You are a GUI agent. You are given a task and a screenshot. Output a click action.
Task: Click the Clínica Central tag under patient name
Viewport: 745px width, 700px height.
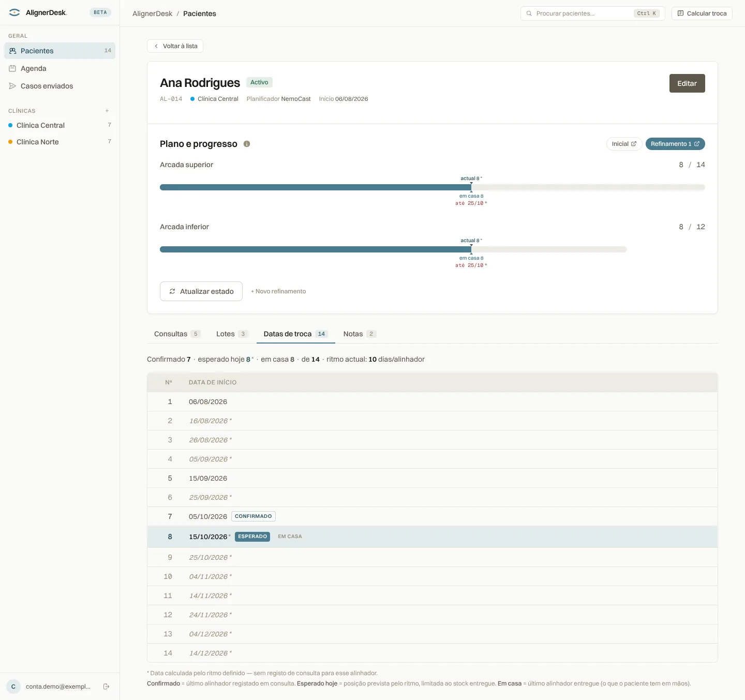(214, 99)
